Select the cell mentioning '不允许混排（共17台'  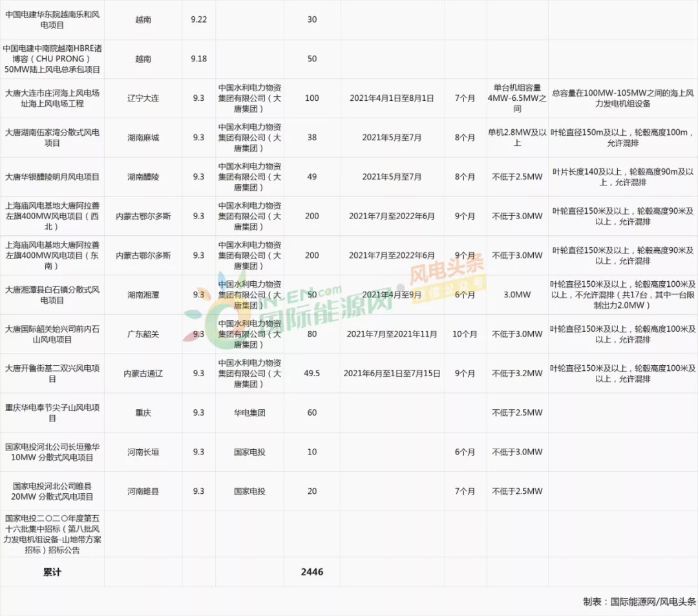[x=623, y=295]
